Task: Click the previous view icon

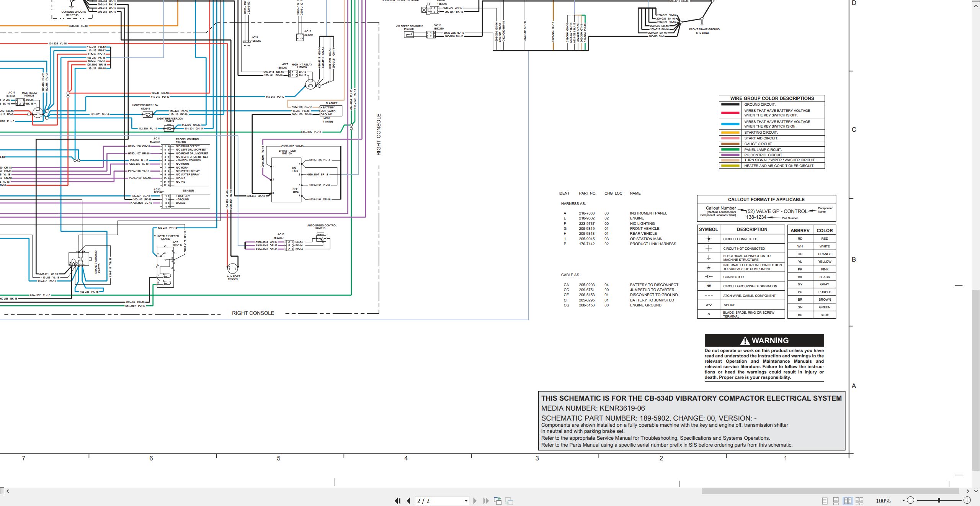Action: (498, 501)
